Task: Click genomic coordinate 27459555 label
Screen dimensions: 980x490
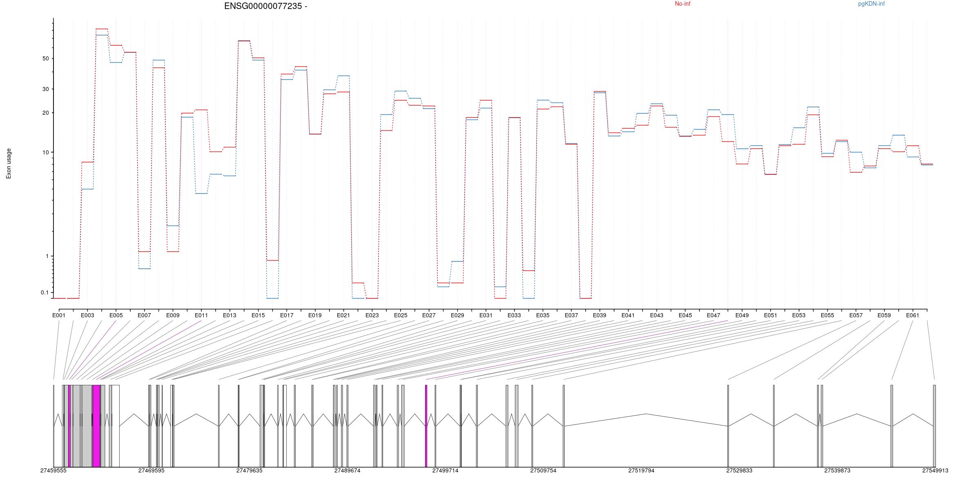Action: (53, 471)
